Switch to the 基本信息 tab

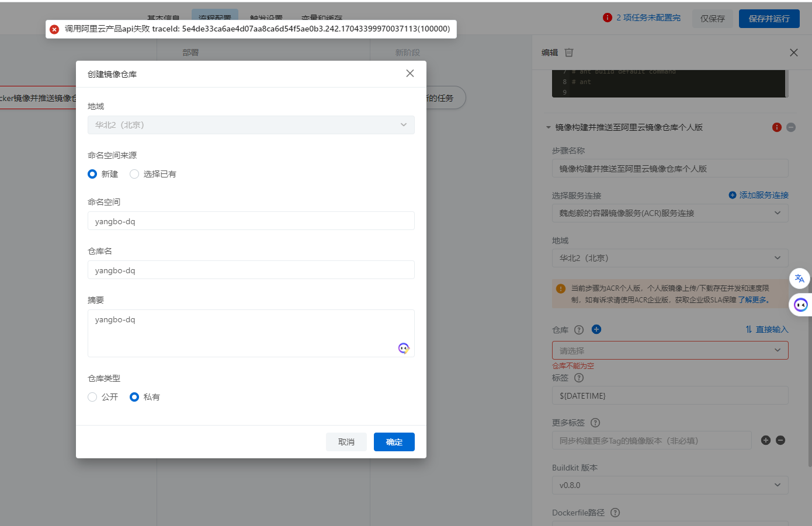tap(164, 18)
